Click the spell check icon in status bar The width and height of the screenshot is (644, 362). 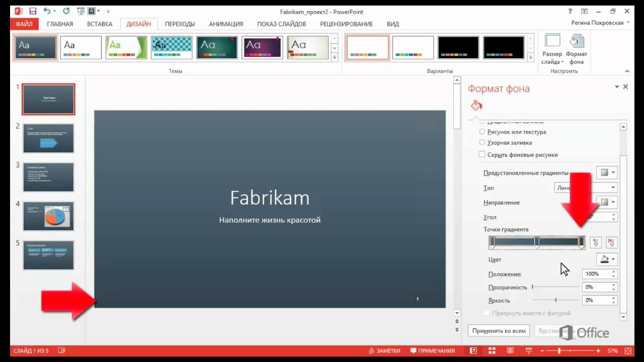(62, 350)
